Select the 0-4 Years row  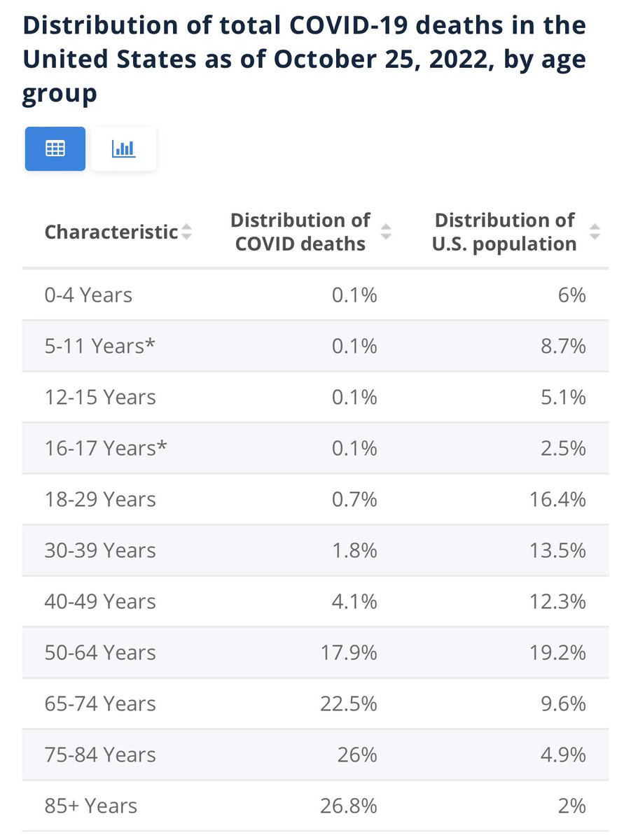tap(88, 295)
